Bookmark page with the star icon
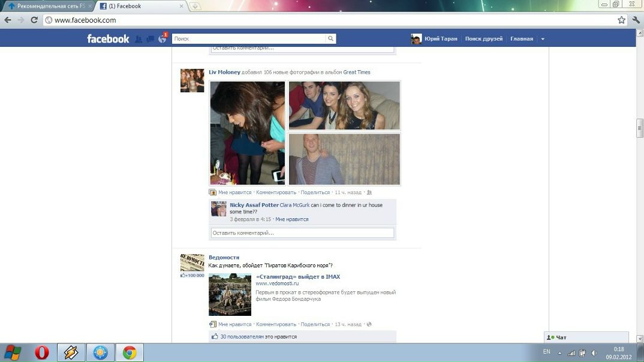Viewport: 644px width, 362px height. point(622,20)
